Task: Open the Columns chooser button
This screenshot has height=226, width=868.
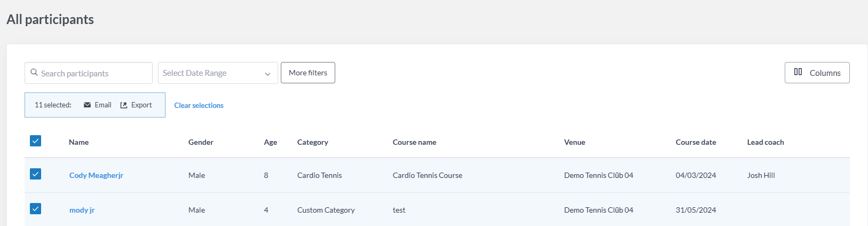Action: point(817,73)
